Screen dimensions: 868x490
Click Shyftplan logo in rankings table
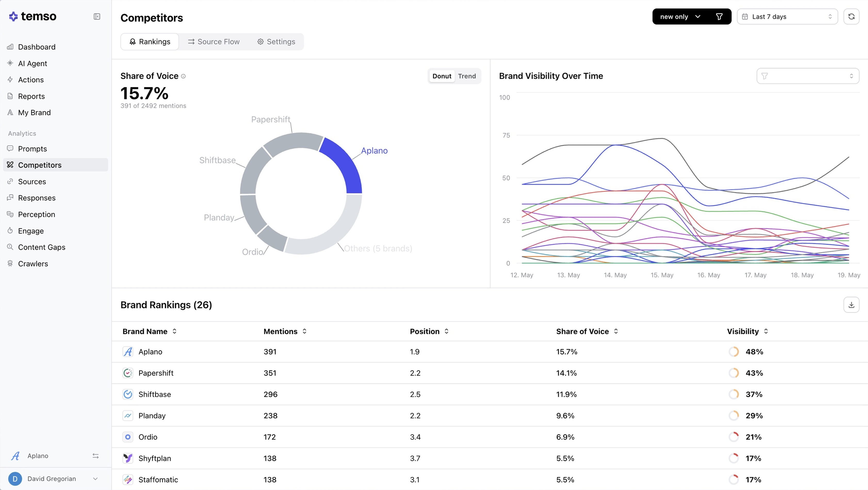click(128, 458)
